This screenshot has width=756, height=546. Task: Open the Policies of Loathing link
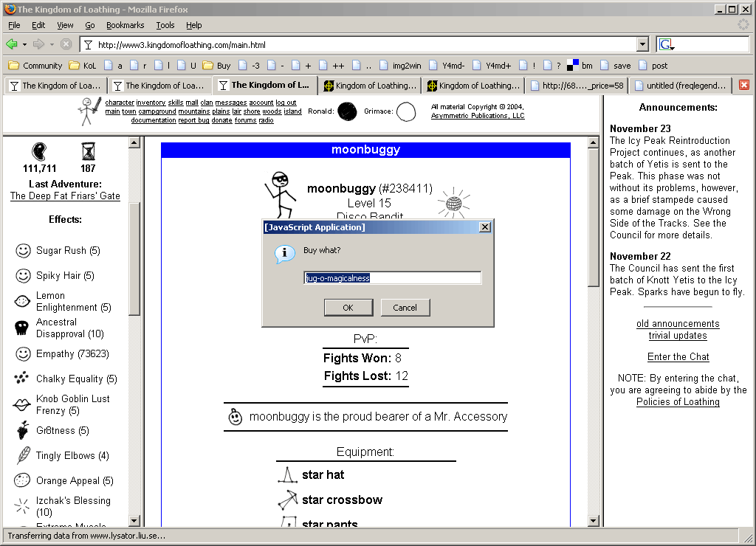tap(678, 402)
